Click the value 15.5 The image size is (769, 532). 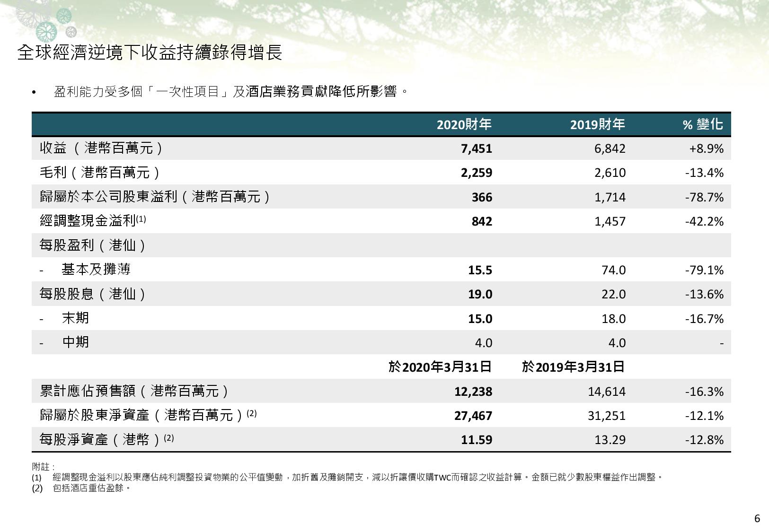(x=480, y=270)
